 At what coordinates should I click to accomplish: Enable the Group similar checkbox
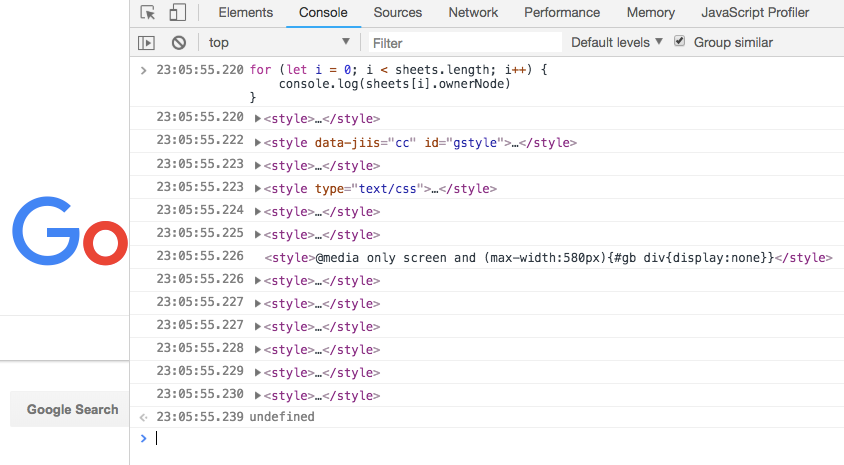click(680, 42)
